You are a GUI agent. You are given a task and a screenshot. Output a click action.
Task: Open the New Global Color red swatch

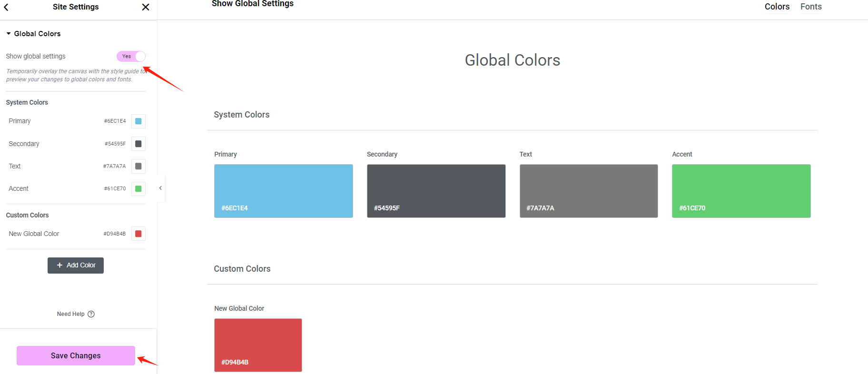click(x=138, y=234)
